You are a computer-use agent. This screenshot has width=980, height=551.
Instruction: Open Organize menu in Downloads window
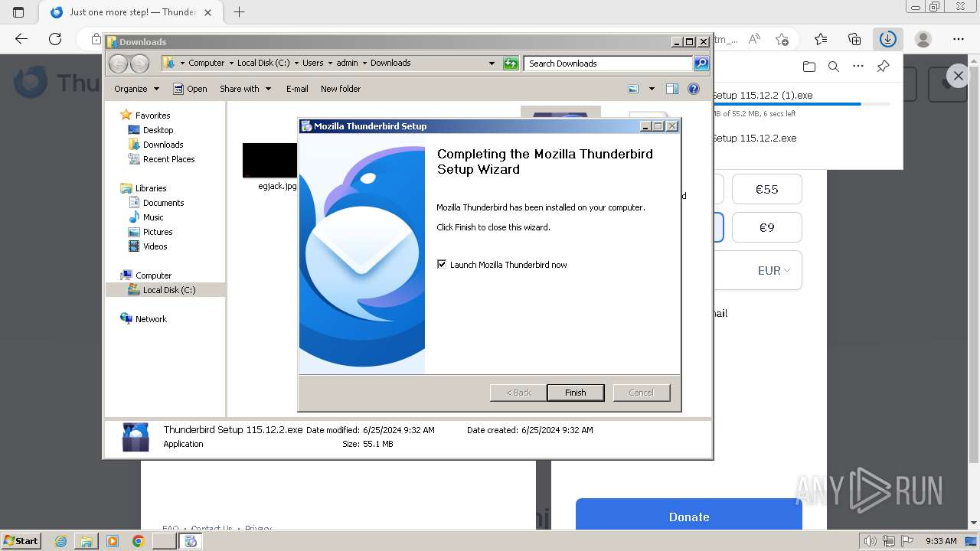(136, 89)
